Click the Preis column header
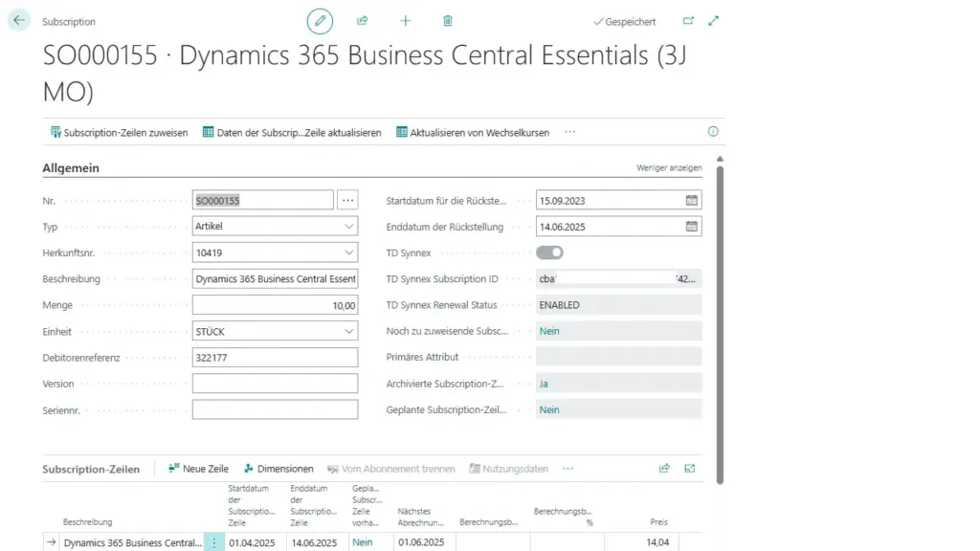Screen dimensions: 980x551 [658, 521]
